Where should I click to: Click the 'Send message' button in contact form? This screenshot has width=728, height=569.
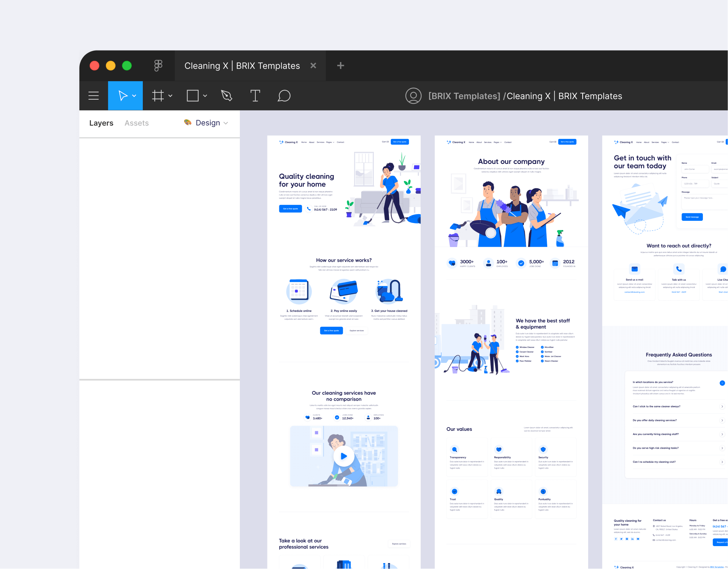692,217
